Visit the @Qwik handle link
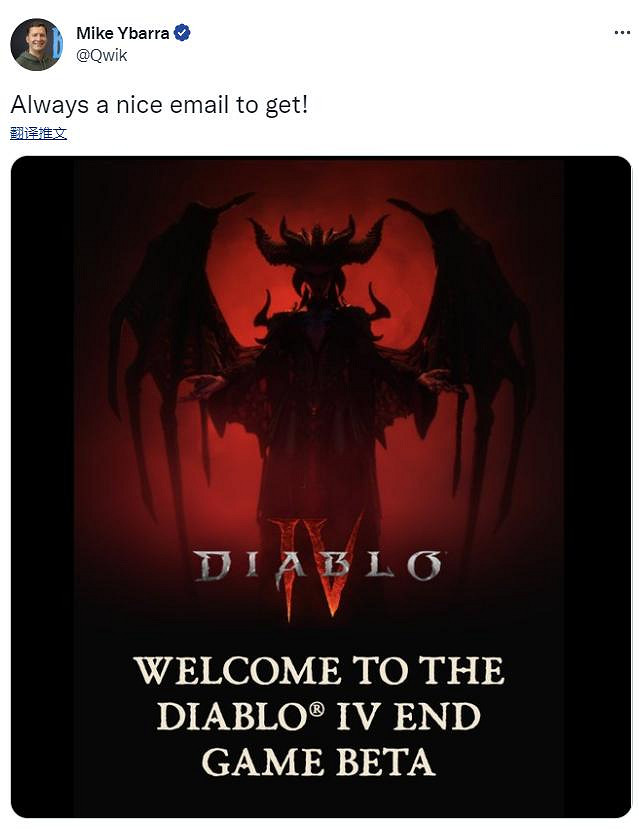Viewport: 639px width, 829px height. [101, 56]
